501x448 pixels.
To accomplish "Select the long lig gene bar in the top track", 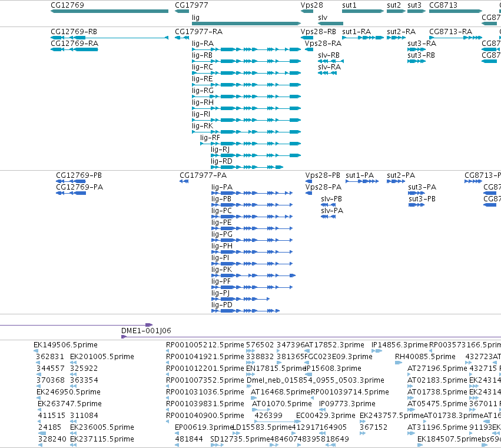I will [246, 24].
